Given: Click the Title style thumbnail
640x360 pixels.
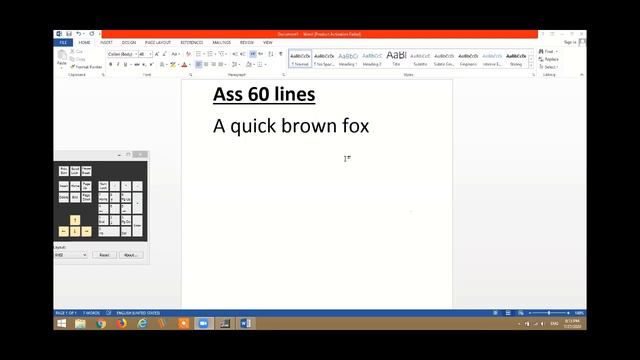Looking at the screenshot, I should [x=396, y=59].
